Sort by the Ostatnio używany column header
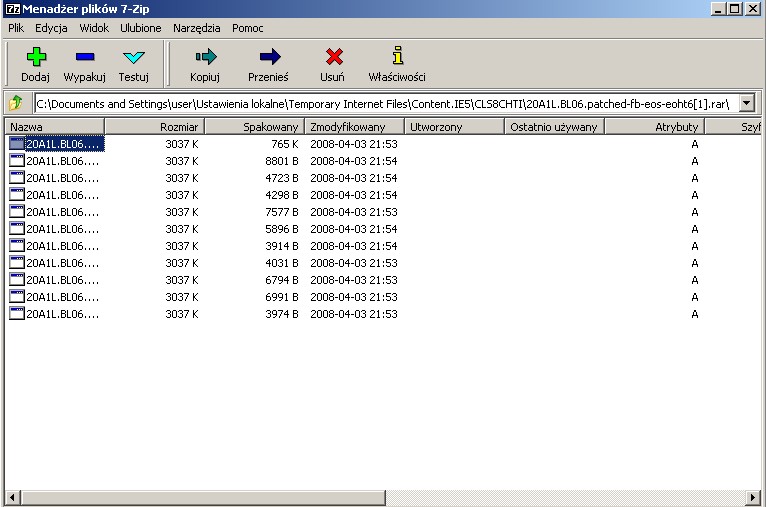 [x=554, y=127]
